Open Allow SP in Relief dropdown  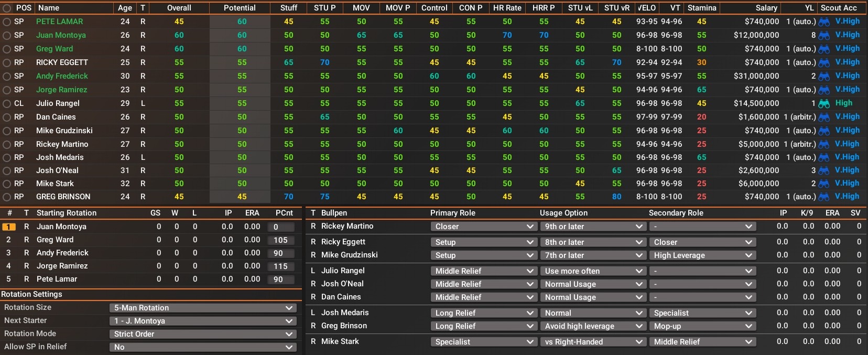(203, 347)
